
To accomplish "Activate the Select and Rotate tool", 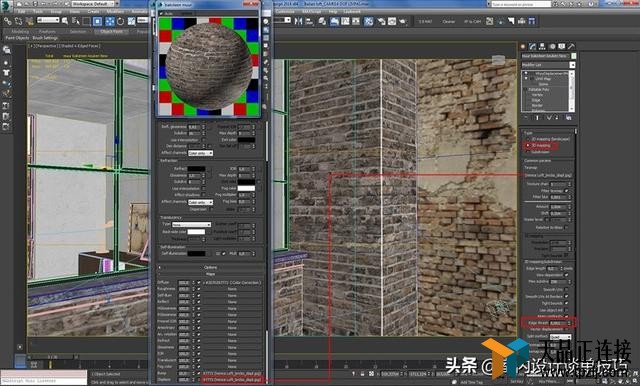I will pyautogui.click(x=121, y=21).
